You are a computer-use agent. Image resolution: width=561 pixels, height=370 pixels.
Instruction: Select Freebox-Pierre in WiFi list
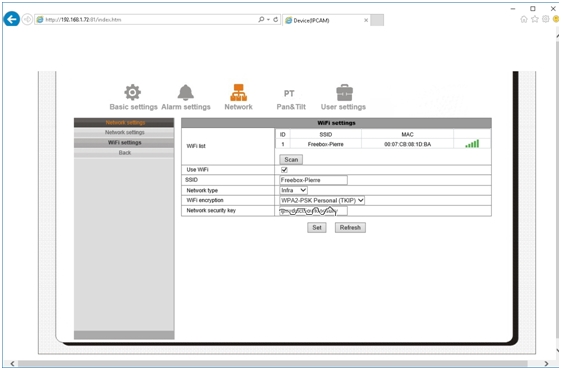point(326,144)
